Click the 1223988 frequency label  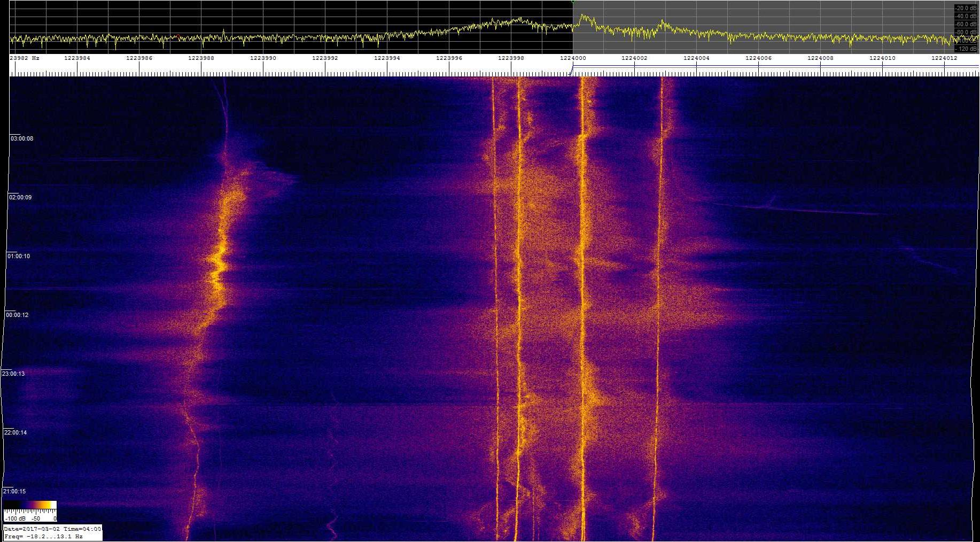[201, 58]
